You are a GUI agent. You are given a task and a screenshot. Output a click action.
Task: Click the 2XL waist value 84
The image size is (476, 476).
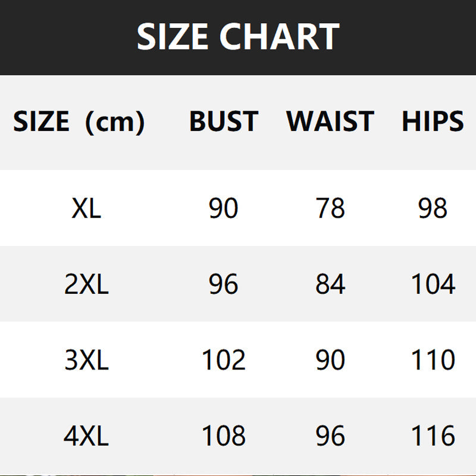tap(330, 284)
